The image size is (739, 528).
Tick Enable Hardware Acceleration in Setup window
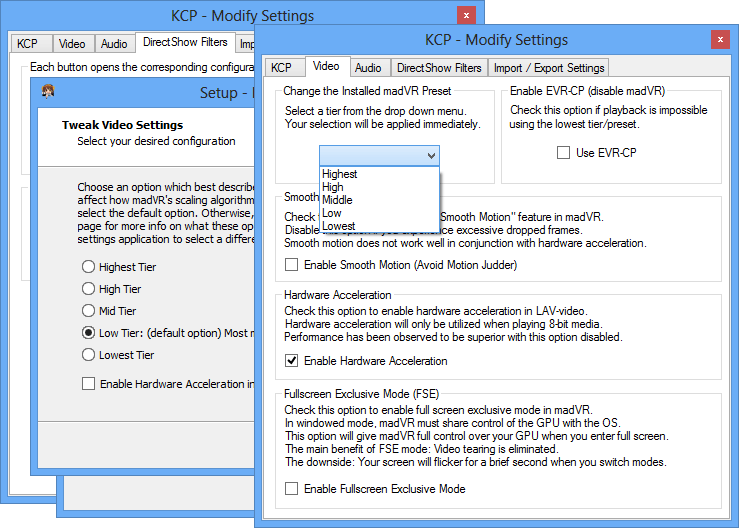click(x=89, y=384)
